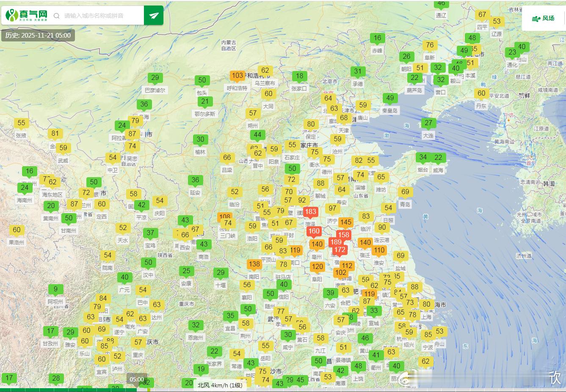
Task: Click the 27 AQI marker for 大连
Action: pos(429,123)
